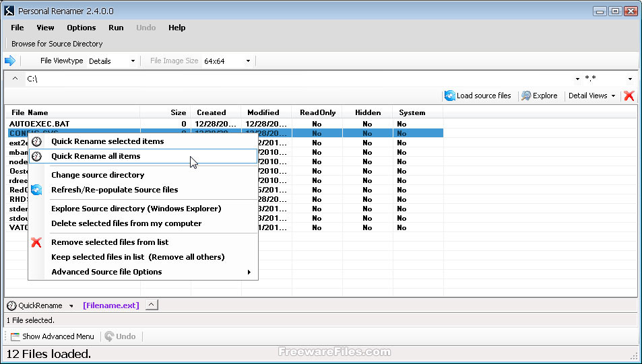
Task: Open the QuickRename mode dropdown arrow
Action: [71, 306]
